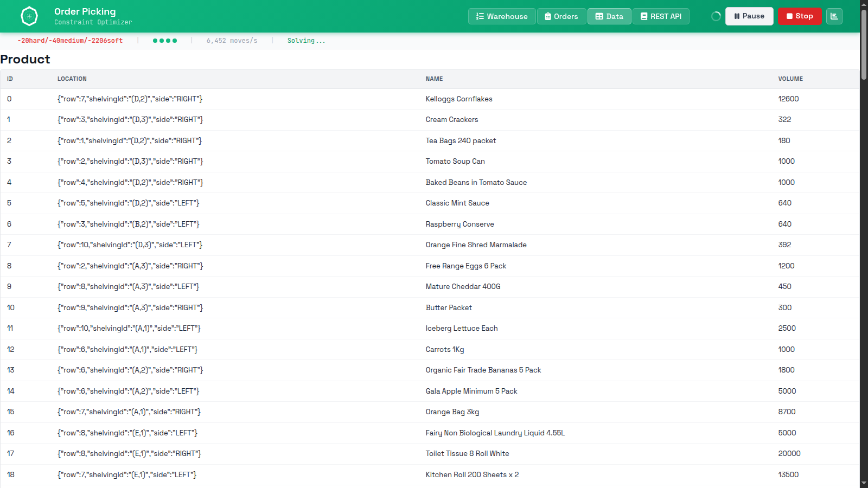The image size is (868, 488).
Task: Click the Solving... status text
Action: [x=306, y=41]
